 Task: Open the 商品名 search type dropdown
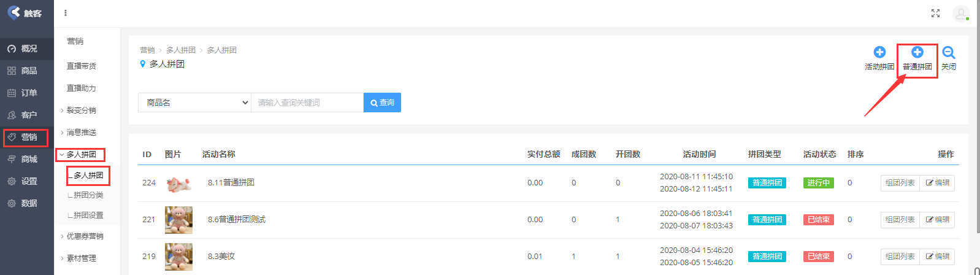point(194,103)
